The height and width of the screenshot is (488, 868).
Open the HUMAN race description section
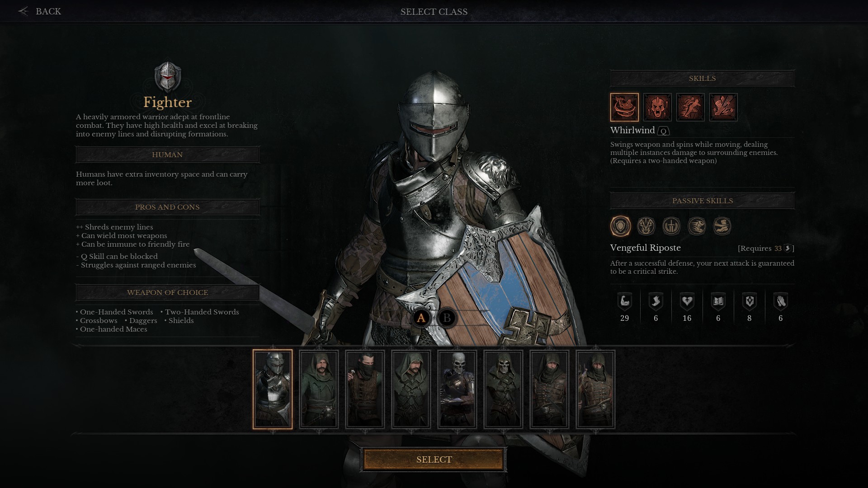pyautogui.click(x=168, y=155)
